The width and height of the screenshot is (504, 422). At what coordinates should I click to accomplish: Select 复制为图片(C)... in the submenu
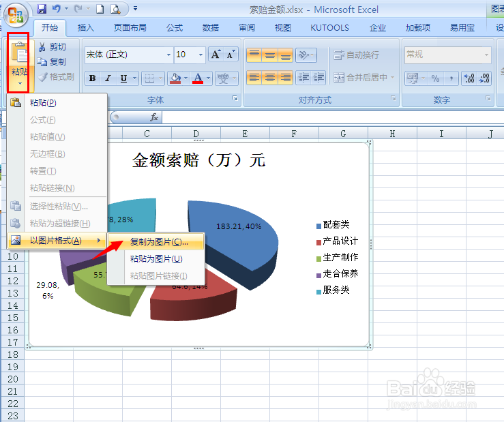click(156, 242)
